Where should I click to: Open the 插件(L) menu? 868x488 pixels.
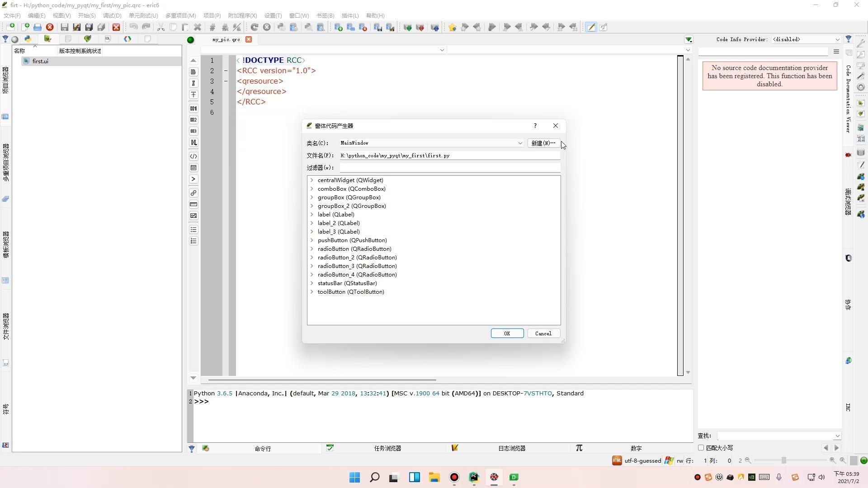[350, 15]
